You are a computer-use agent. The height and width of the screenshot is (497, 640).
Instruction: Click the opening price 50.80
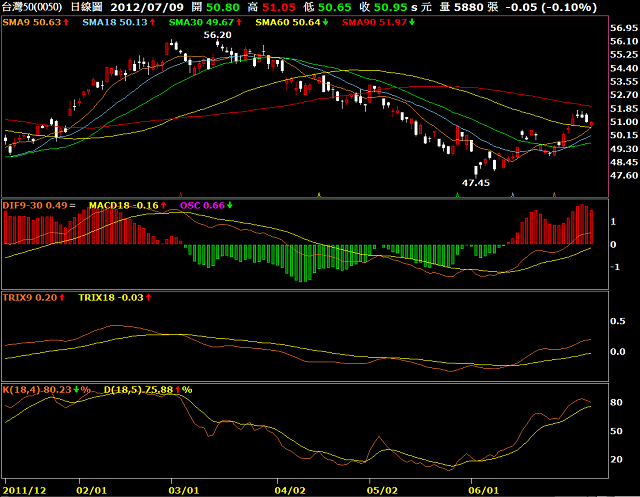222,7
